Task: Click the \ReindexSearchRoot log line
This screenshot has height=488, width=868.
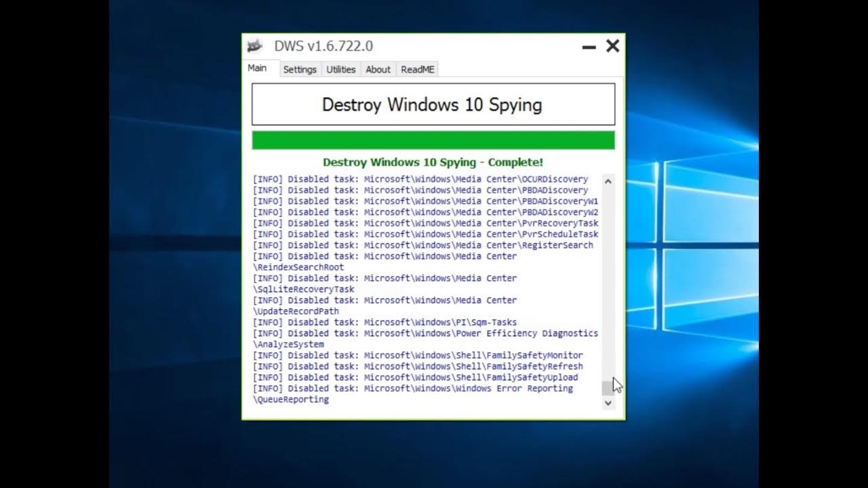Action: click(298, 267)
